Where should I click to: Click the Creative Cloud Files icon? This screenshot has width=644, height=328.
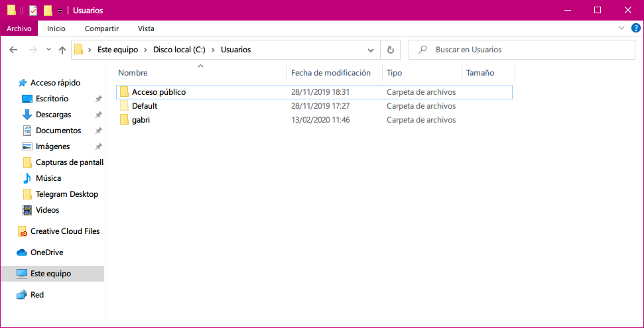pyautogui.click(x=22, y=231)
